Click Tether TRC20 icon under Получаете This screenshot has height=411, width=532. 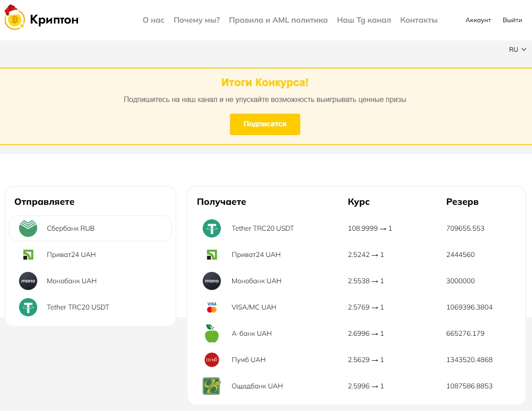(x=211, y=228)
